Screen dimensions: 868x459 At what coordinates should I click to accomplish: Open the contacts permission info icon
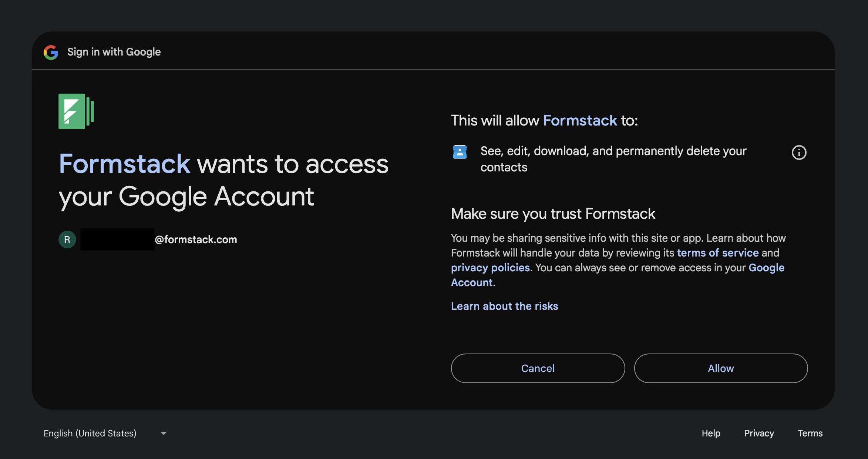[799, 153]
